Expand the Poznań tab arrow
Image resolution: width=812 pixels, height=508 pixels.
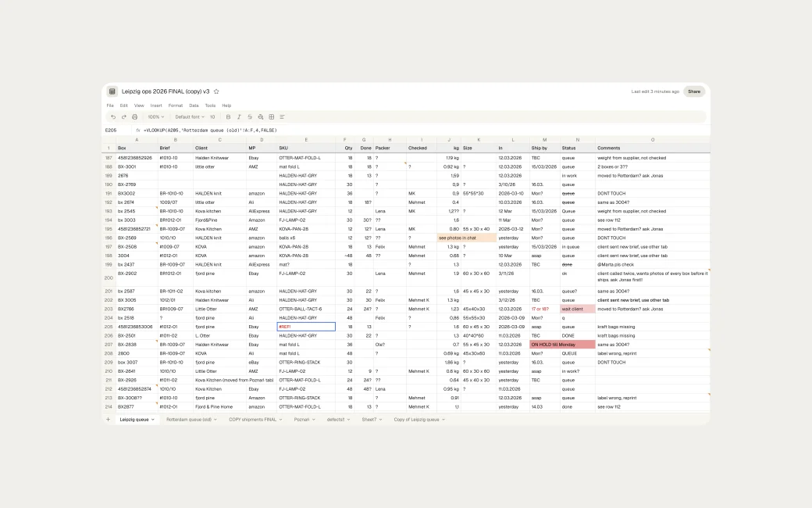(x=313, y=420)
